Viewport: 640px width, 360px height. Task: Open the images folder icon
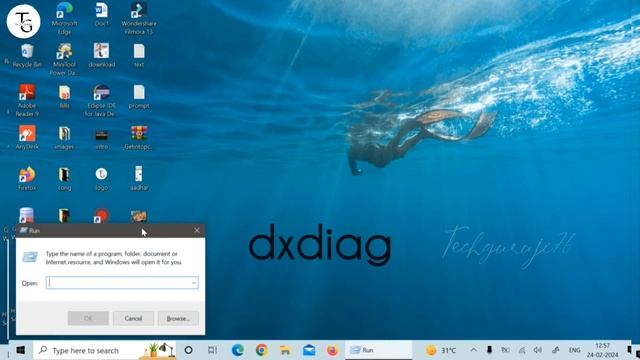pyautogui.click(x=64, y=138)
